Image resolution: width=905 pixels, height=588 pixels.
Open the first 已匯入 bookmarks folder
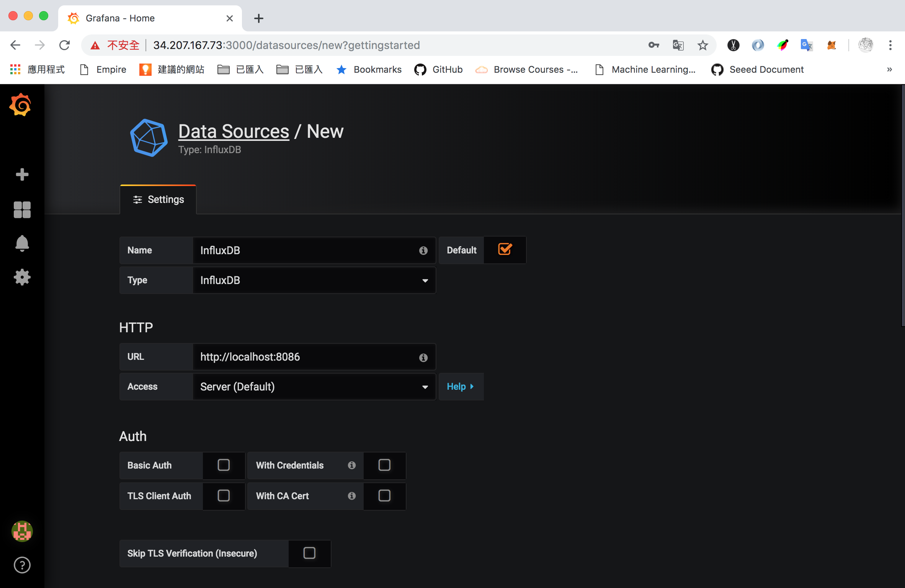coord(240,69)
